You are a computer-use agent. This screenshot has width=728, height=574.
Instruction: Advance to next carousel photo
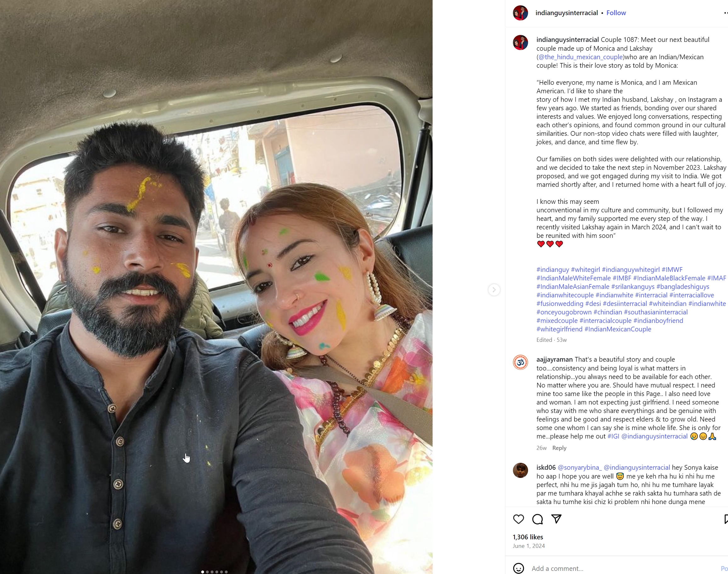click(494, 290)
